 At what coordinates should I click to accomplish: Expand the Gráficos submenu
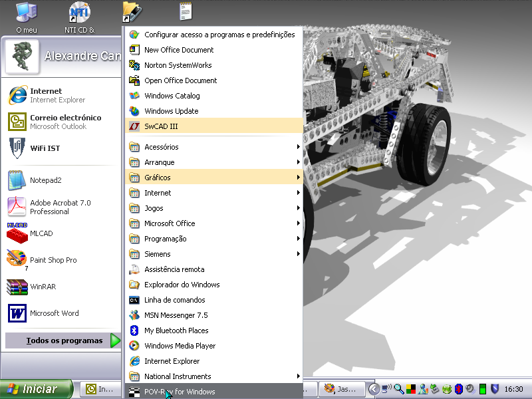coord(213,178)
